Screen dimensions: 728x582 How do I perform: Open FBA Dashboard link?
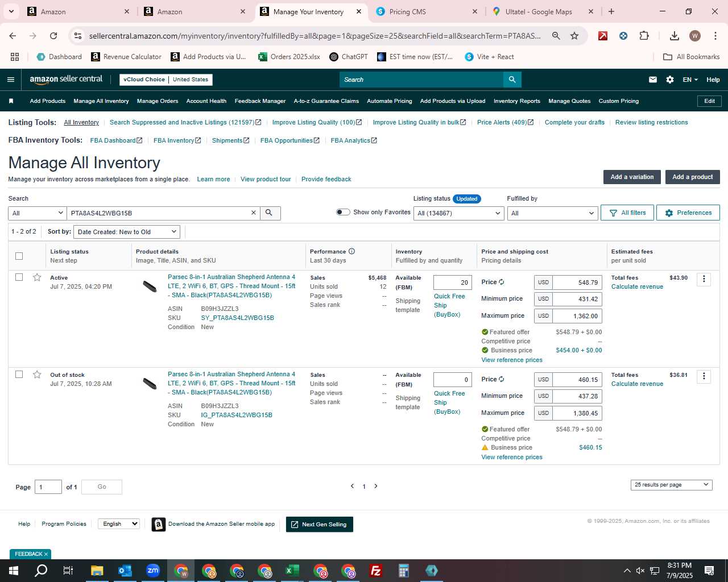click(116, 140)
